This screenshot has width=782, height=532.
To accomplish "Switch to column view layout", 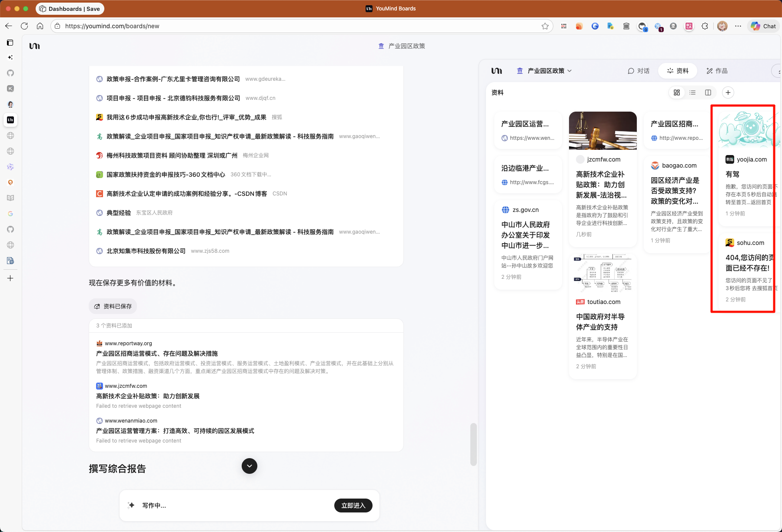I will pyautogui.click(x=708, y=93).
